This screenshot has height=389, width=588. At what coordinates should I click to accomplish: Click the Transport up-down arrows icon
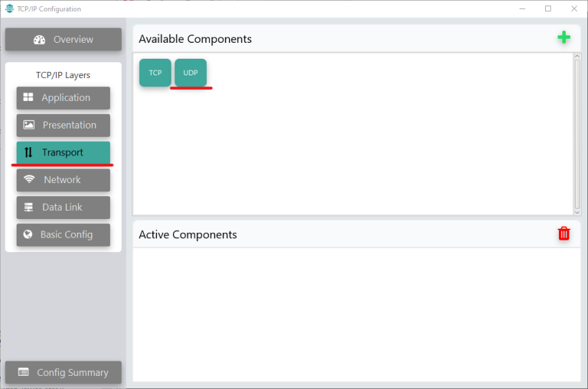tap(28, 153)
